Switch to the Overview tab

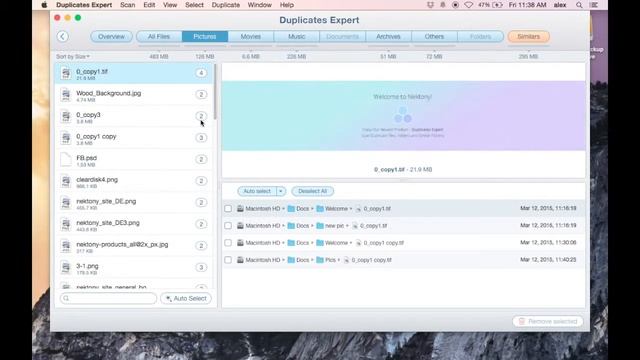(x=111, y=36)
